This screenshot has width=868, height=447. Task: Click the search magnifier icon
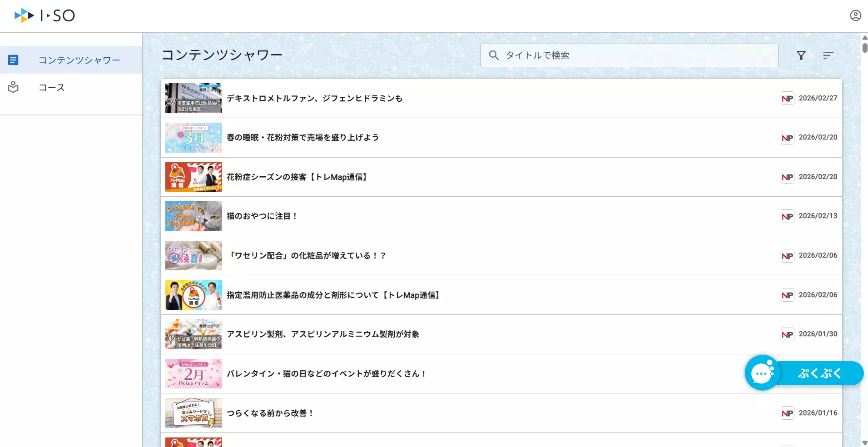[x=495, y=55]
